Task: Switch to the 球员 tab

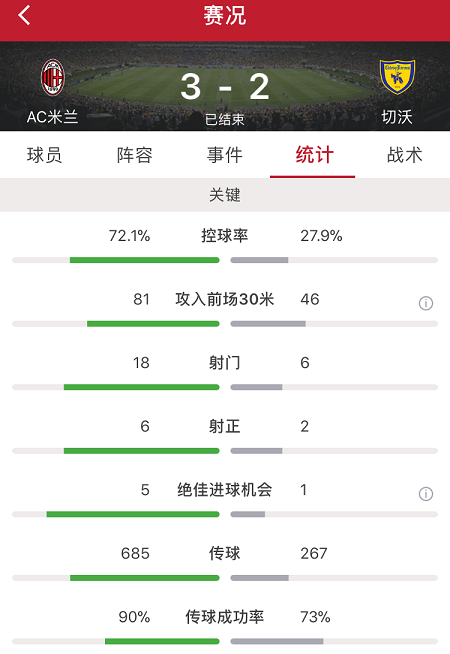Action: click(x=45, y=155)
